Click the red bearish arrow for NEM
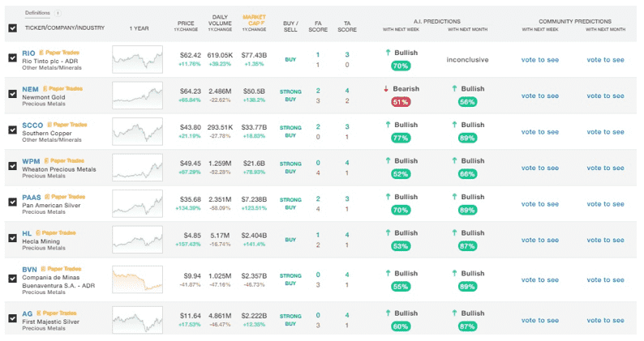Image resolution: width=644 pixels, height=341 pixels. (385, 88)
